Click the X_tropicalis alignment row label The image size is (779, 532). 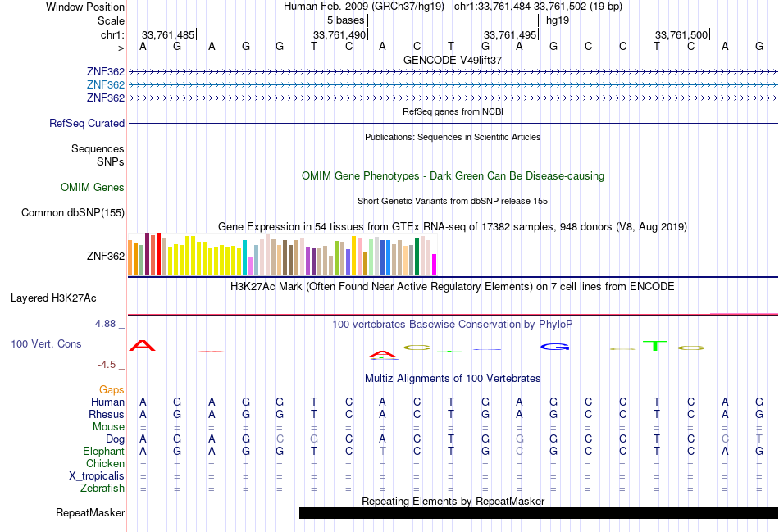click(97, 476)
